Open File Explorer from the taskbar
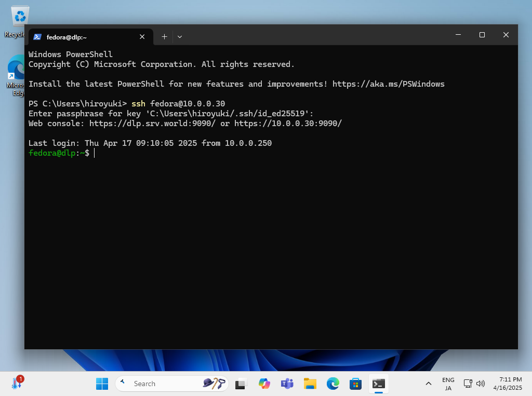 [x=310, y=384]
